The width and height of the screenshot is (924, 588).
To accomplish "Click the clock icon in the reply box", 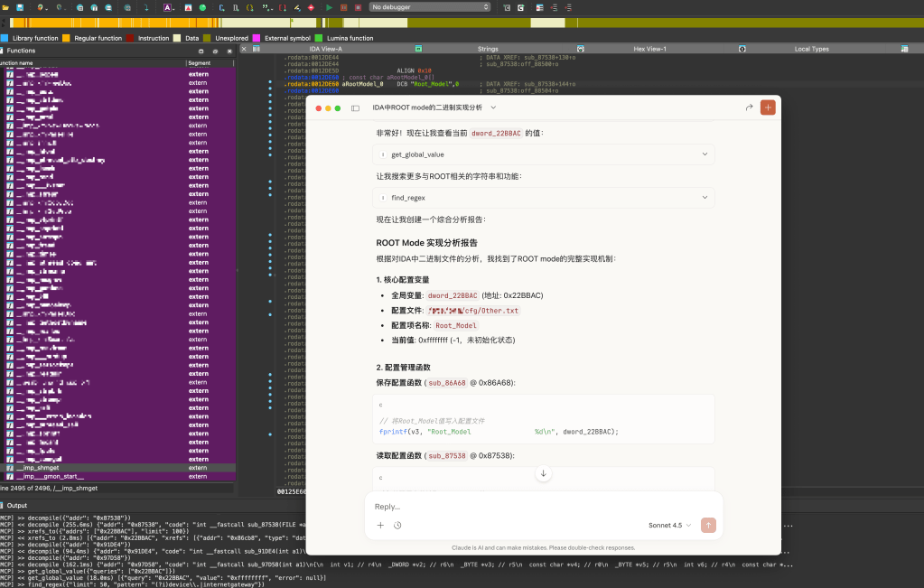I will point(397,525).
